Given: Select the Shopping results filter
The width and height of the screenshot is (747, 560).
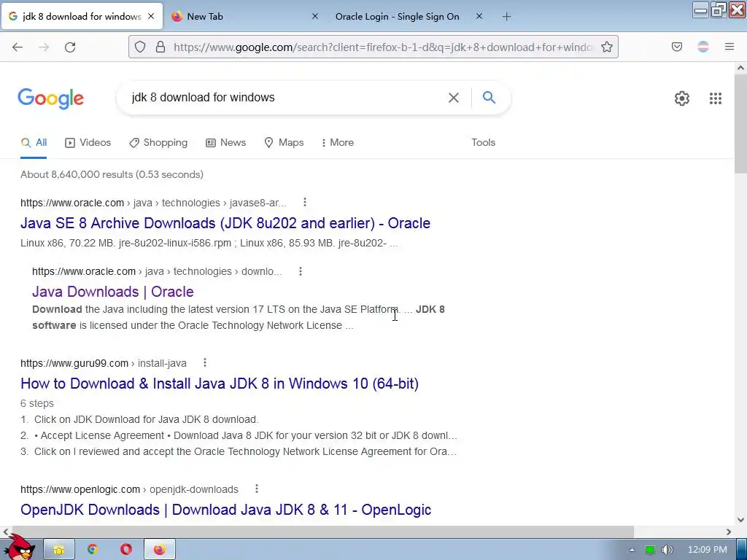Looking at the screenshot, I should 158,142.
